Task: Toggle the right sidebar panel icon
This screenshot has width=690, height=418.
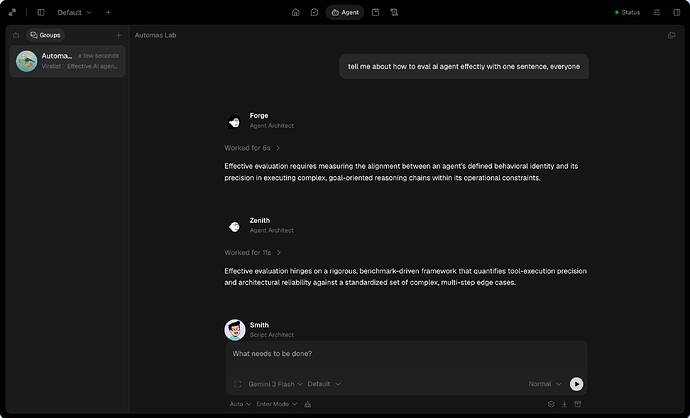Action: [x=677, y=12]
